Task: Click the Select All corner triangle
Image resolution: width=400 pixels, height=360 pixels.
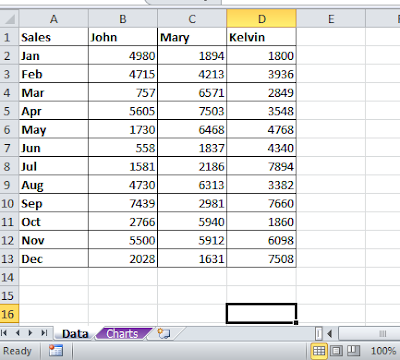Action: (x=9, y=19)
